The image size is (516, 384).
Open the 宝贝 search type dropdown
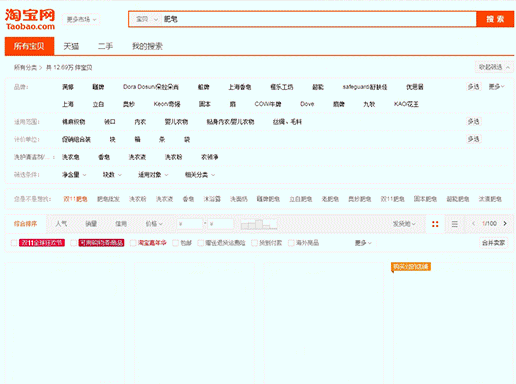(x=146, y=19)
